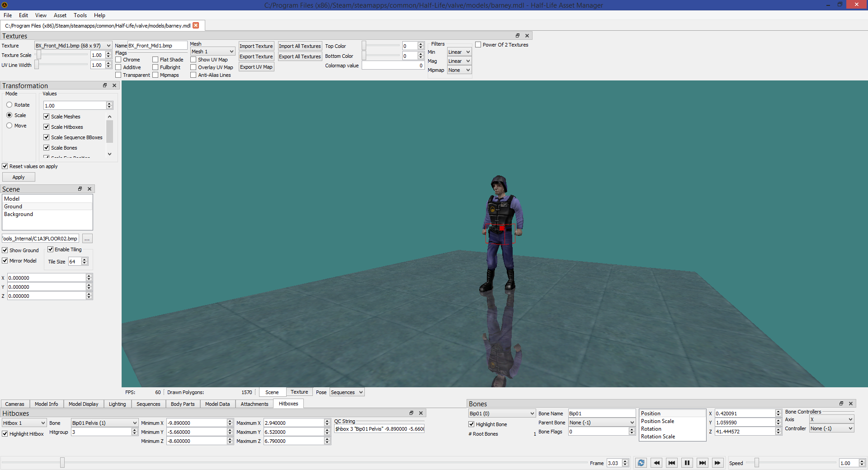
Task: Open the Bip01 (0) bone dropdown
Action: 502,414
